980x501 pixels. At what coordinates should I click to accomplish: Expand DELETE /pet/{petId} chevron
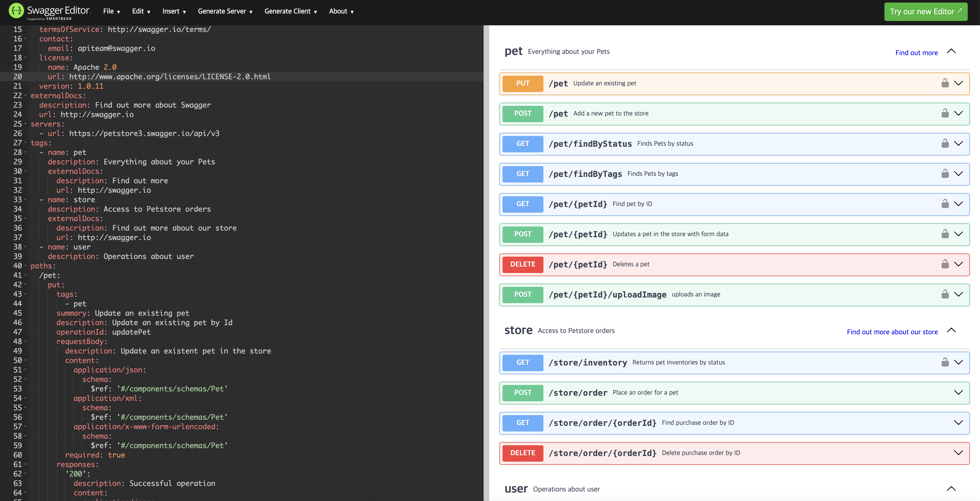pyautogui.click(x=958, y=264)
